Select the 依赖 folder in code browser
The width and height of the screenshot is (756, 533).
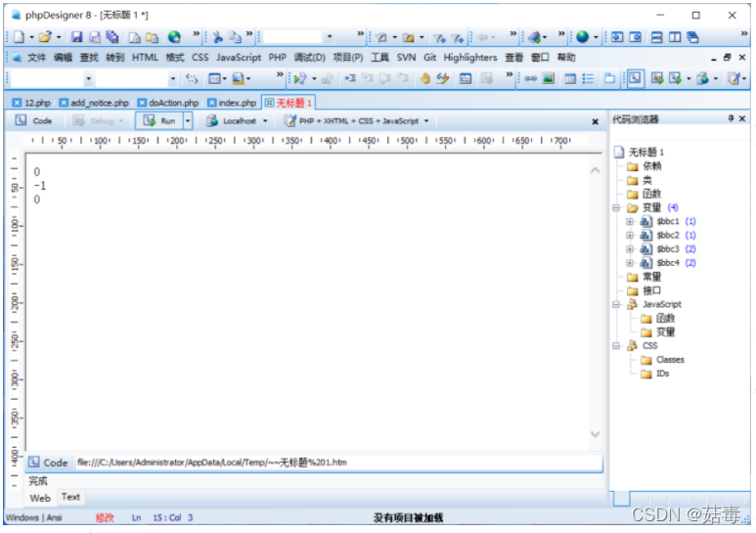tap(645, 166)
